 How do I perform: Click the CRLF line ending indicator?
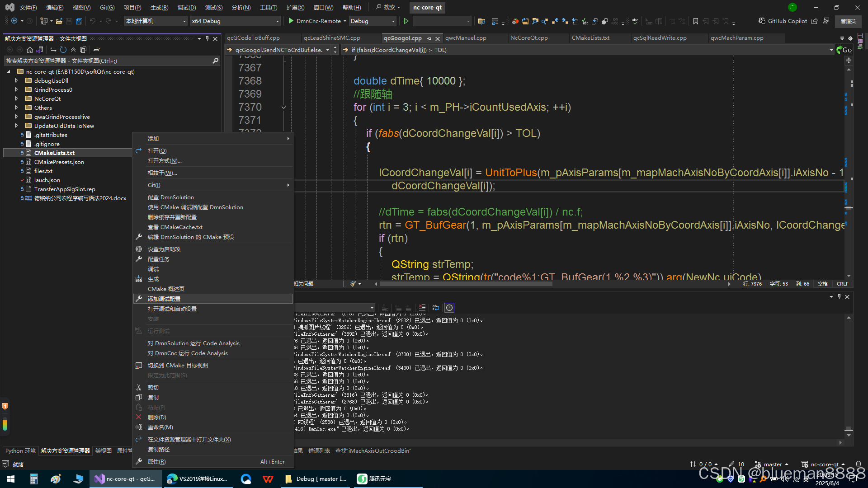tap(842, 284)
